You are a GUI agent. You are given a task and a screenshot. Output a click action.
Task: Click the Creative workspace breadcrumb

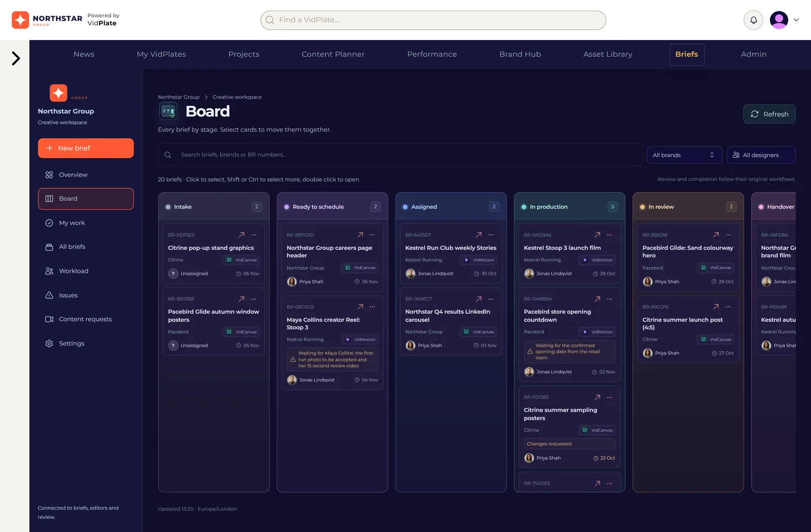(237, 97)
